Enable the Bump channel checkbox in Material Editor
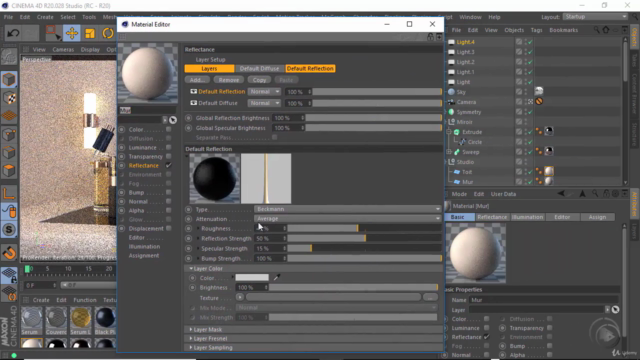The image size is (640, 360). (169, 192)
